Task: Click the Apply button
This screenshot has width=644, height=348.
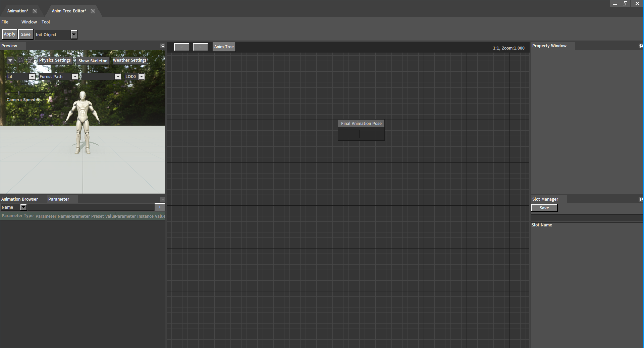Action: [x=9, y=34]
